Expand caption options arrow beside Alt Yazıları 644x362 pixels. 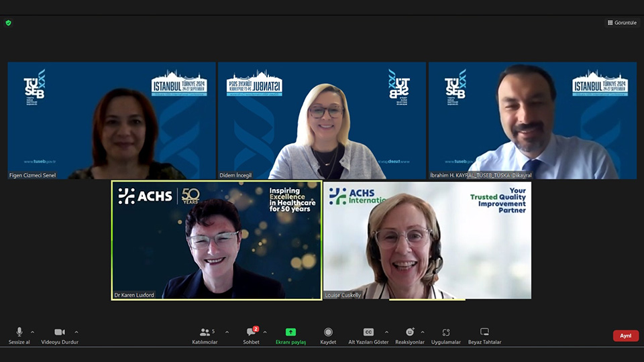tap(386, 332)
